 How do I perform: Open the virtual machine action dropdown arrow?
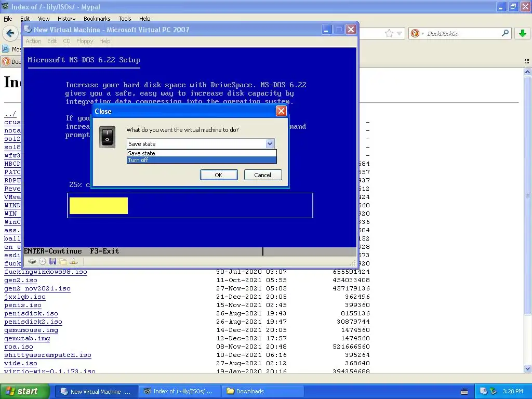(270, 144)
